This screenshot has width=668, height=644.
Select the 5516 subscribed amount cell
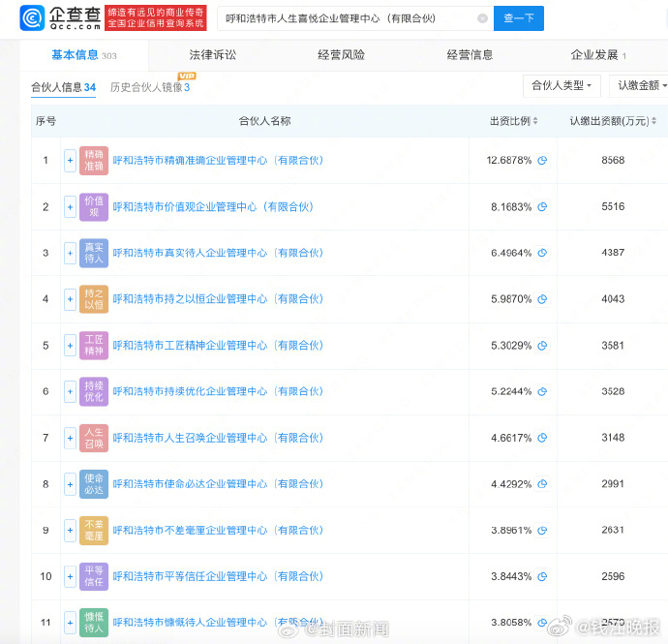(613, 206)
